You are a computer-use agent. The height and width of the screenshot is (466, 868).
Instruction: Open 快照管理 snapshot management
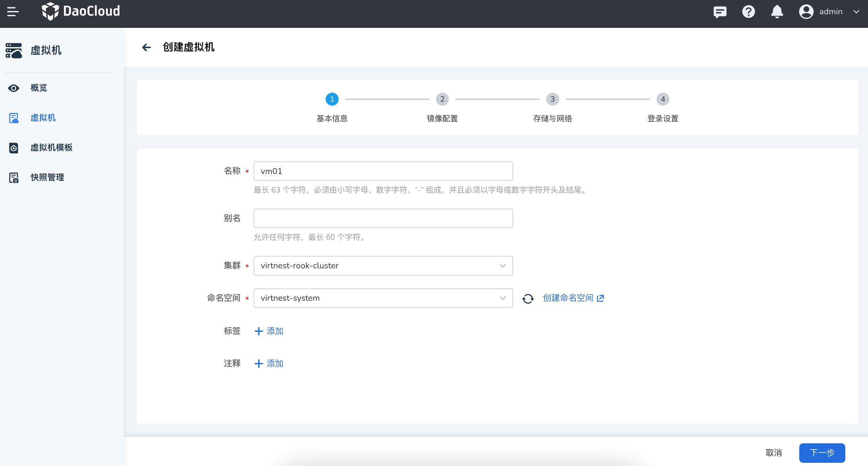47,177
